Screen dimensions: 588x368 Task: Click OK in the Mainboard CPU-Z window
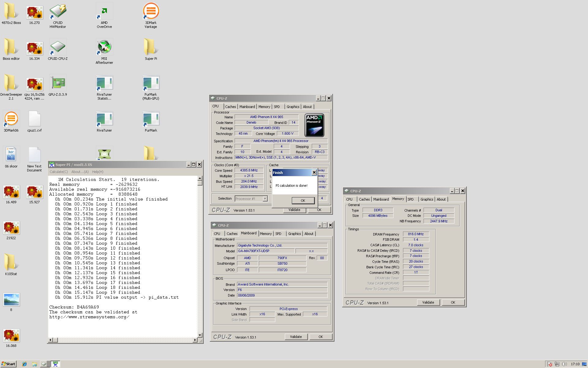point(321,337)
